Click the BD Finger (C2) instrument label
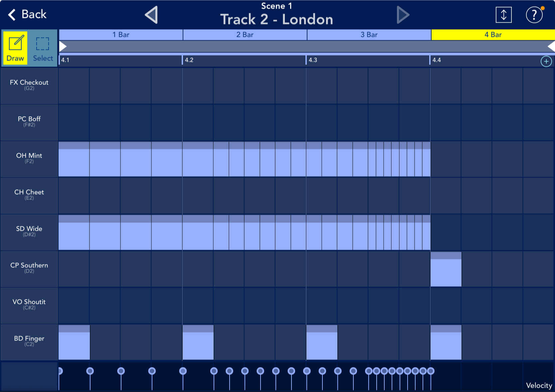 29,341
